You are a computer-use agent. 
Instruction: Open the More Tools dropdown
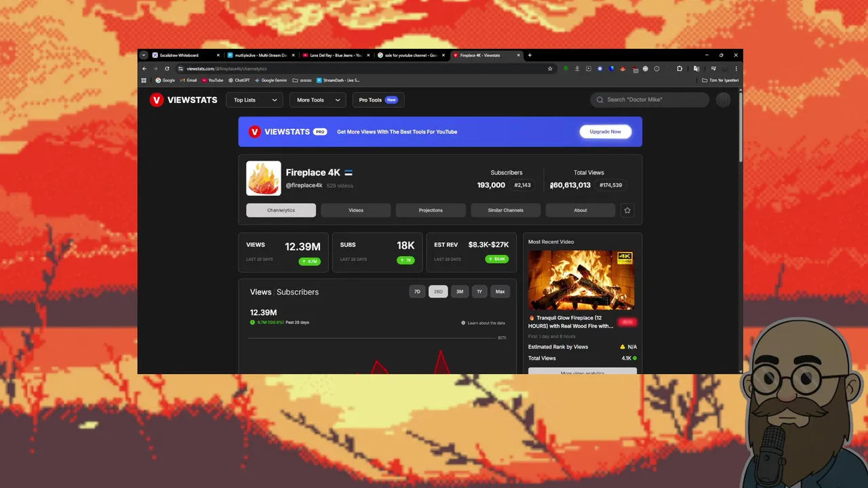(317, 100)
